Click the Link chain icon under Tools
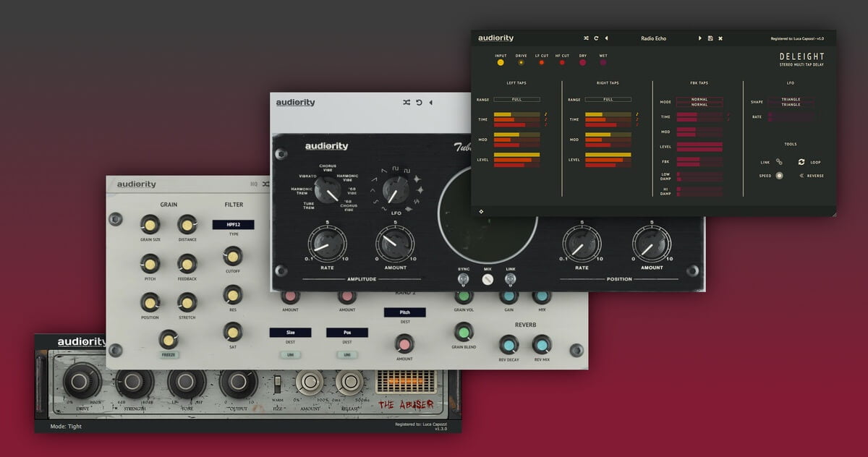 click(779, 162)
